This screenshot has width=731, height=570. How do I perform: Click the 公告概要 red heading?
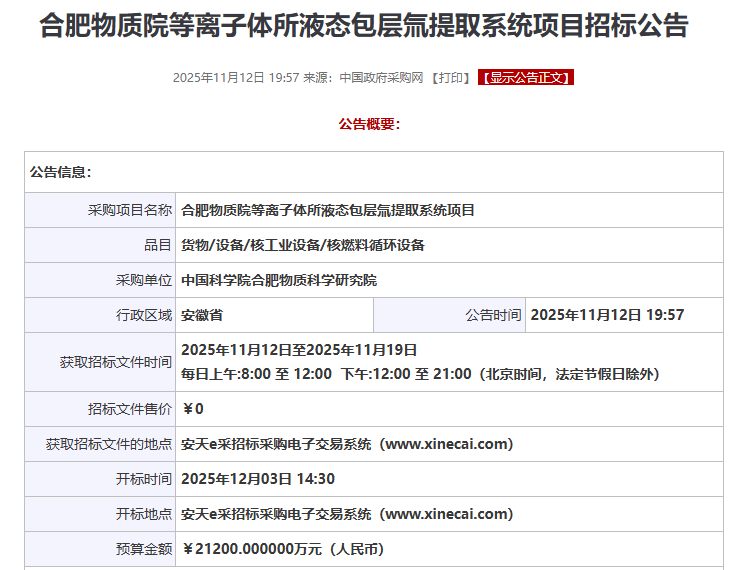click(369, 124)
